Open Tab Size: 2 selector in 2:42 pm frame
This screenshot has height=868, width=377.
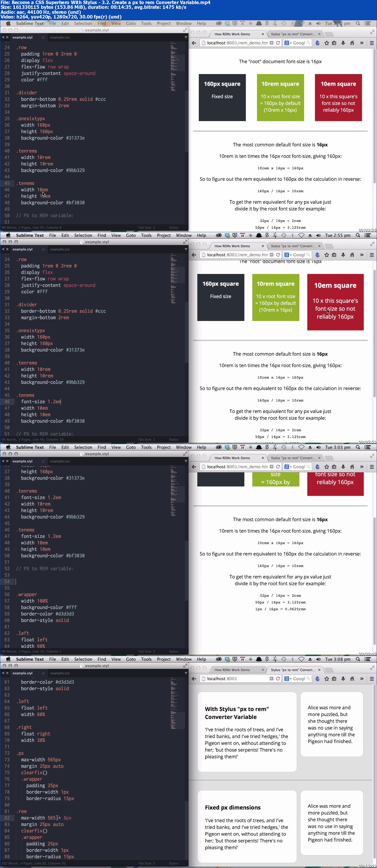[146, 228]
